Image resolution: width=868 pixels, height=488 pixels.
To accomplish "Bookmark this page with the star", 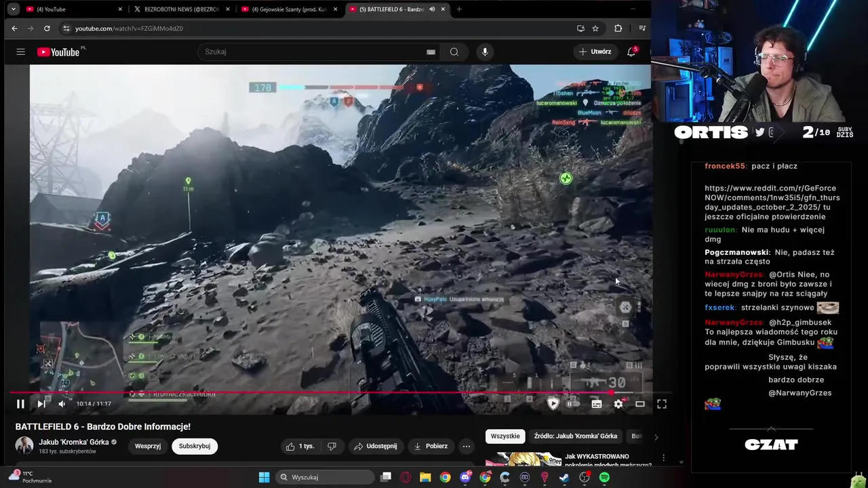I will click(x=595, y=28).
